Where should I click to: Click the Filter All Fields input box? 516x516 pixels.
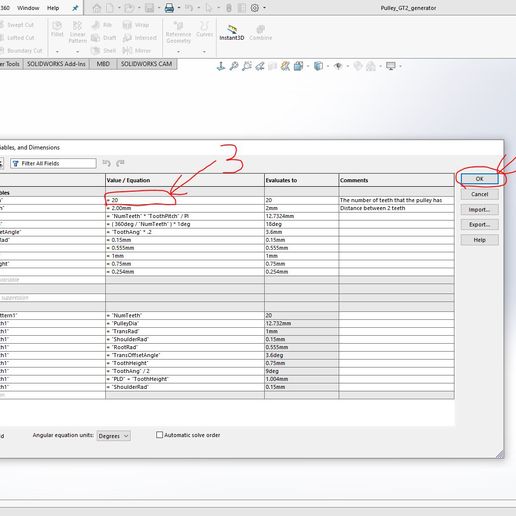pos(53,163)
